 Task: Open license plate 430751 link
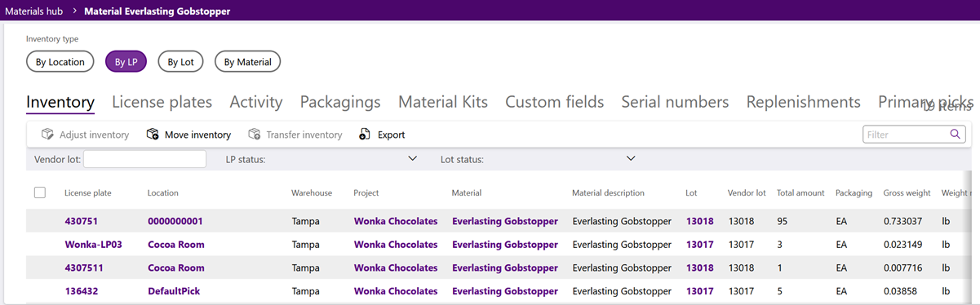coord(82,221)
